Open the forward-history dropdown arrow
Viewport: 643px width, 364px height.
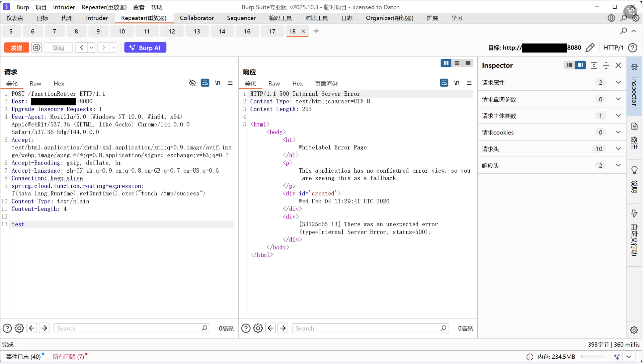coord(114,48)
